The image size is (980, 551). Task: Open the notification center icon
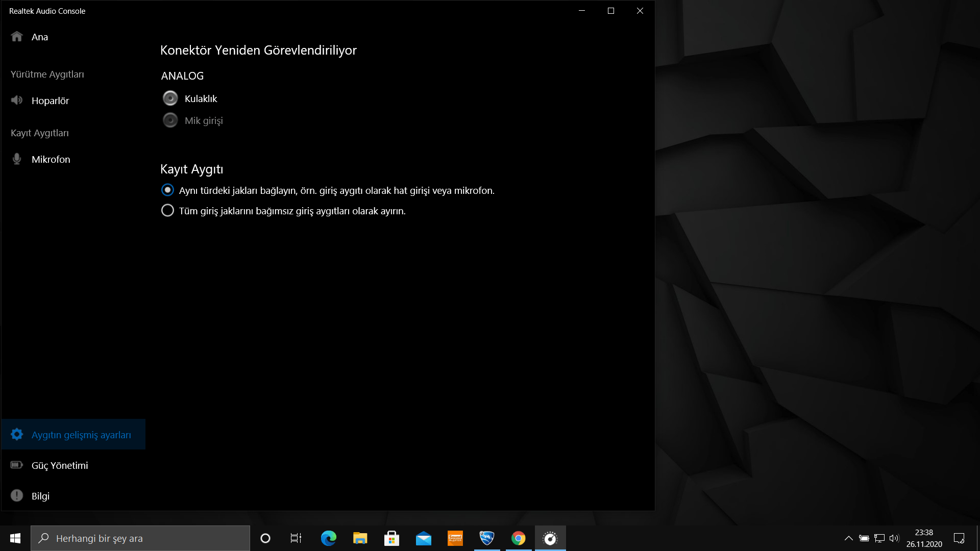tap(959, 538)
